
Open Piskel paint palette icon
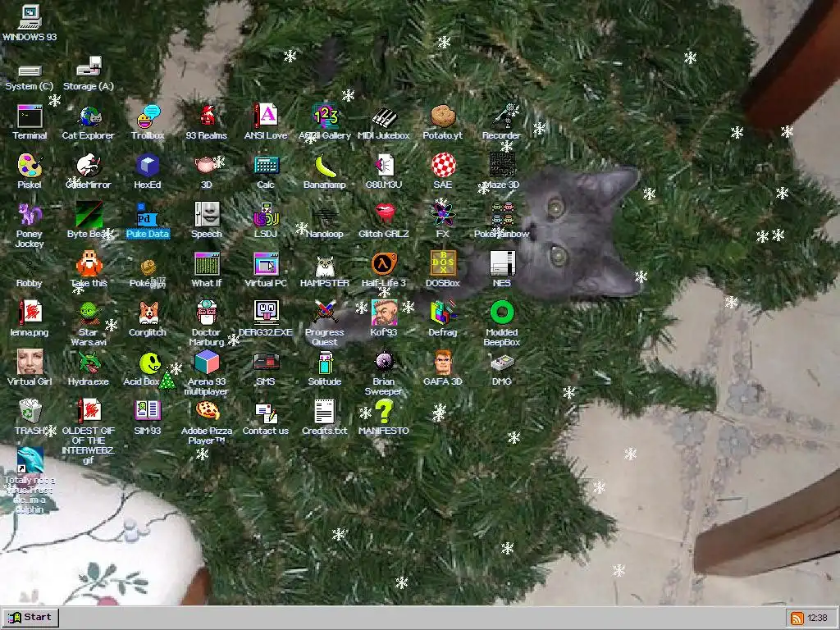pos(30,166)
